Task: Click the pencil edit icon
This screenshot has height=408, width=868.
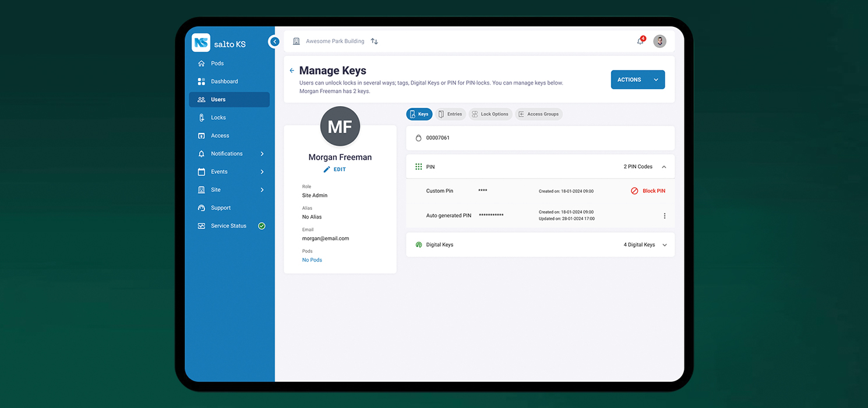Action: click(x=327, y=170)
